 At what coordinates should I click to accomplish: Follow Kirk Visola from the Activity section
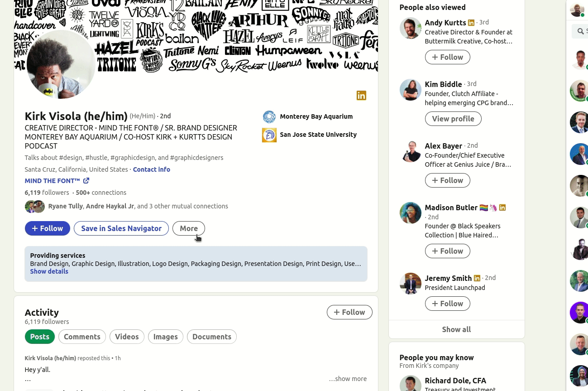(349, 312)
